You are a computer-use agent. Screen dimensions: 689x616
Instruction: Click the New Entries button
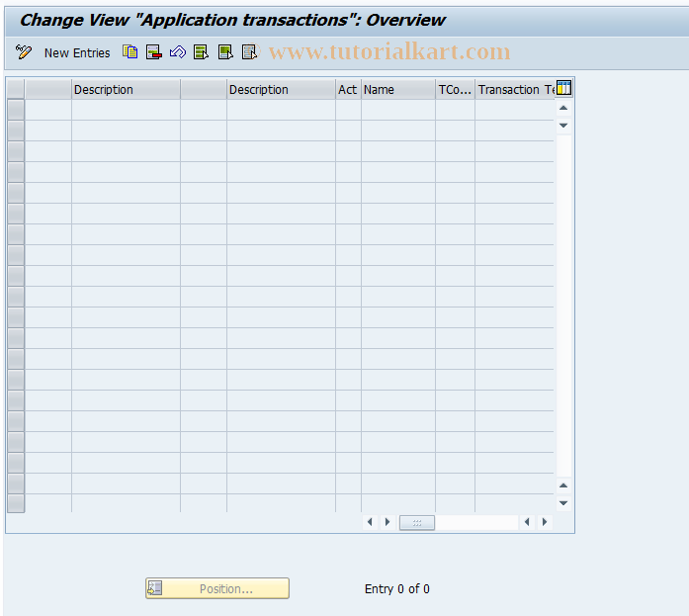click(77, 53)
